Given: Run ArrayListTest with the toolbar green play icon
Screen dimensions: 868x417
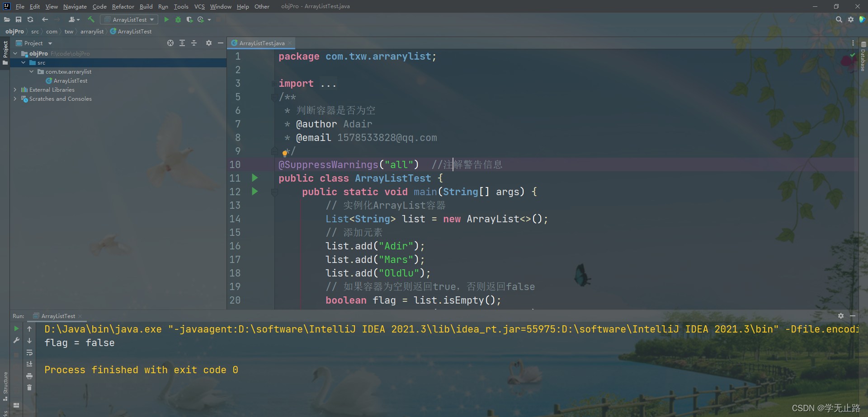Looking at the screenshot, I should pyautogui.click(x=166, y=19).
